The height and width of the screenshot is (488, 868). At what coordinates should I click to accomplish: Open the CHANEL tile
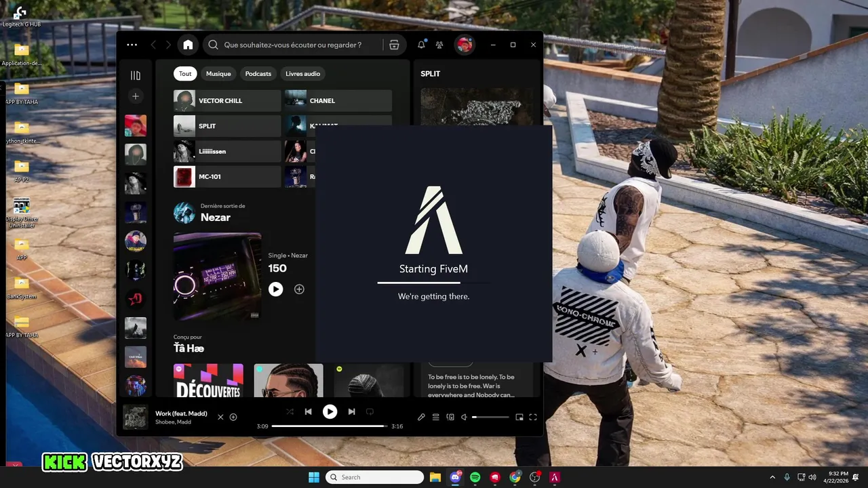click(x=338, y=101)
